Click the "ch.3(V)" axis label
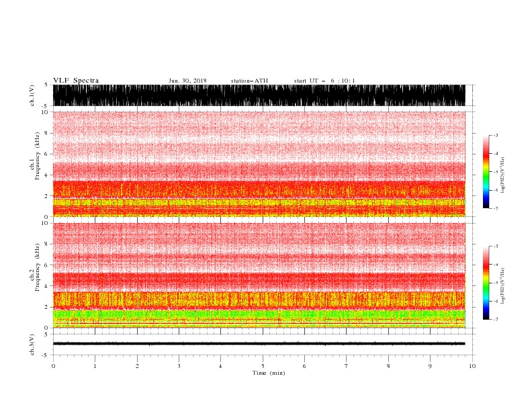The width and height of the screenshot is (532, 411). pyautogui.click(x=32, y=345)
